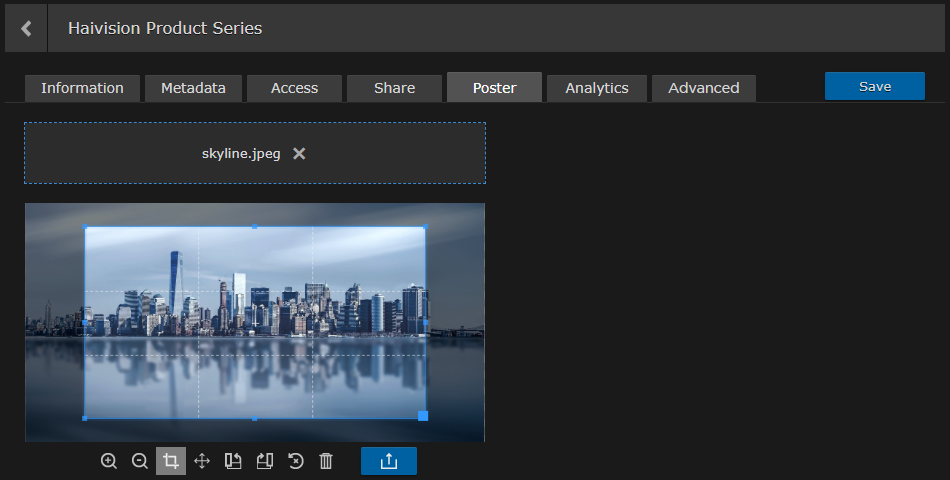Remove the skyline.jpeg file
Image resolution: width=950 pixels, height=480 pixels.
tap(299, 154)
